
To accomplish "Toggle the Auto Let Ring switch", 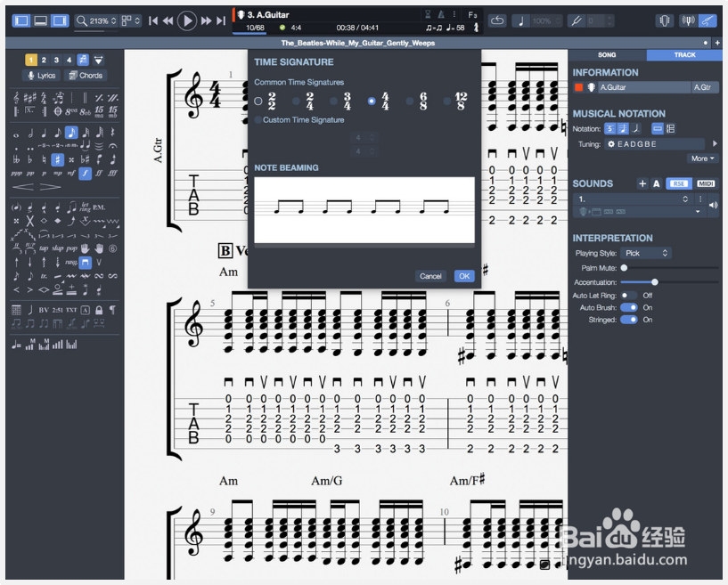I will click(629, 295).
